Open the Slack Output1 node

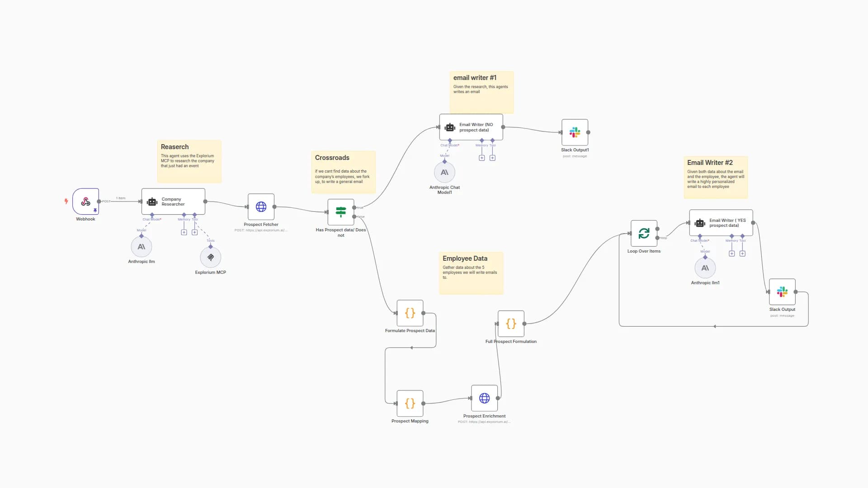[575, 132]
